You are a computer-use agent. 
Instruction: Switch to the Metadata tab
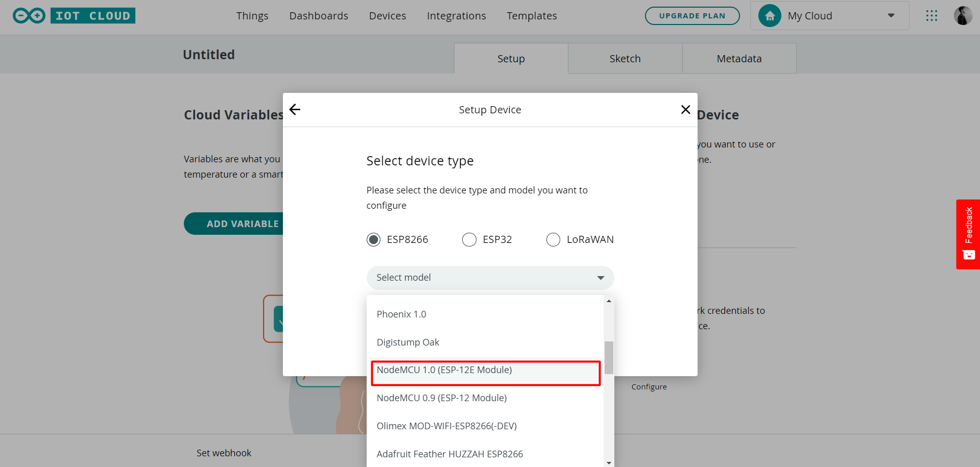click(x=739, y=58)
